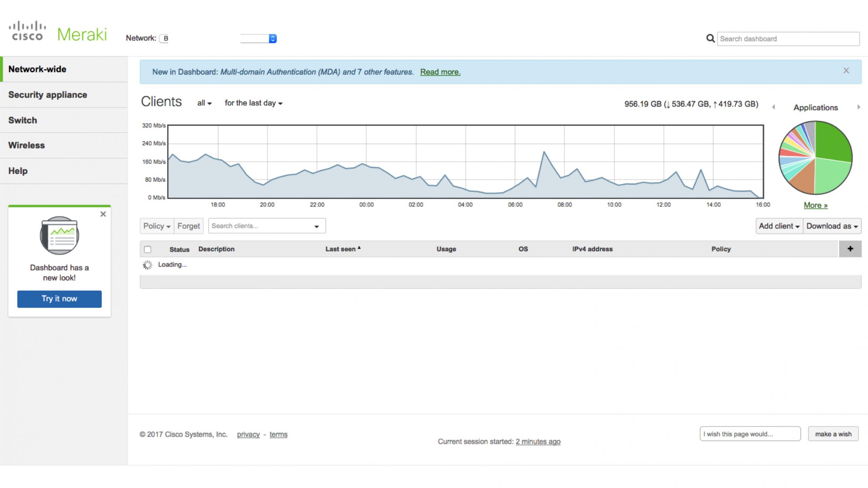Open the 'for the last day' timespan dropdown
The width and height of the screenshot is (868, 488).
tap(254, 103)
